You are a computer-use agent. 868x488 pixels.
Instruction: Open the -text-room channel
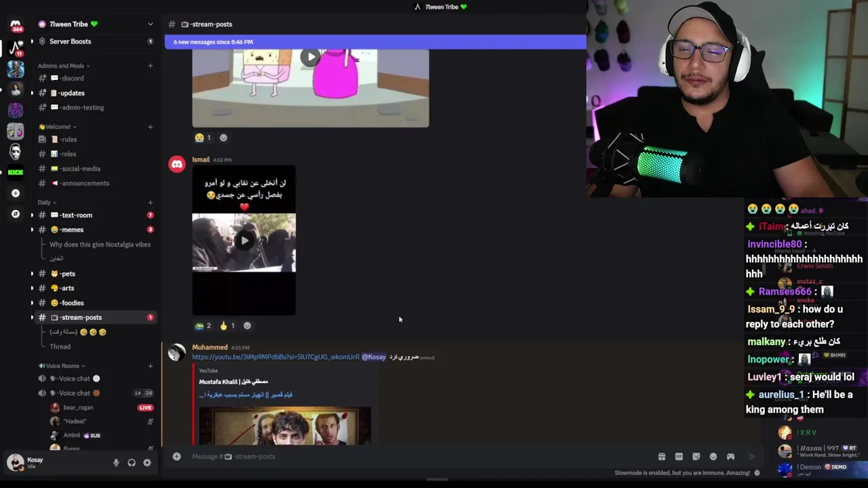click(x=96, y=215)
